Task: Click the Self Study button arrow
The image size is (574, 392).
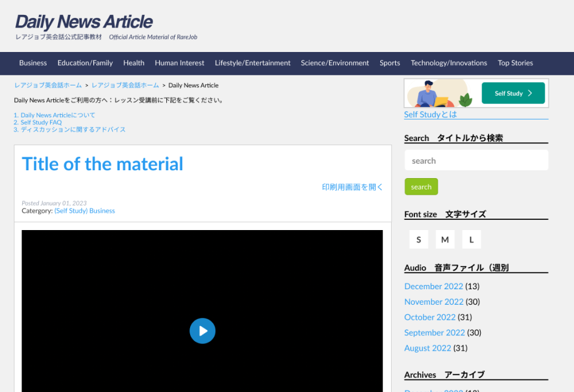Action: [530, 93]
